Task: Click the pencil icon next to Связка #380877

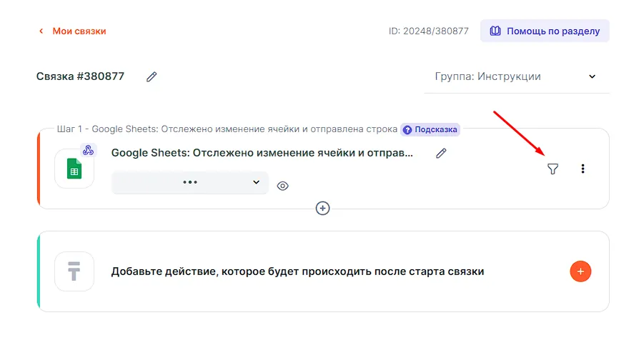Action: pyautogui.click(x=152, y=76)
